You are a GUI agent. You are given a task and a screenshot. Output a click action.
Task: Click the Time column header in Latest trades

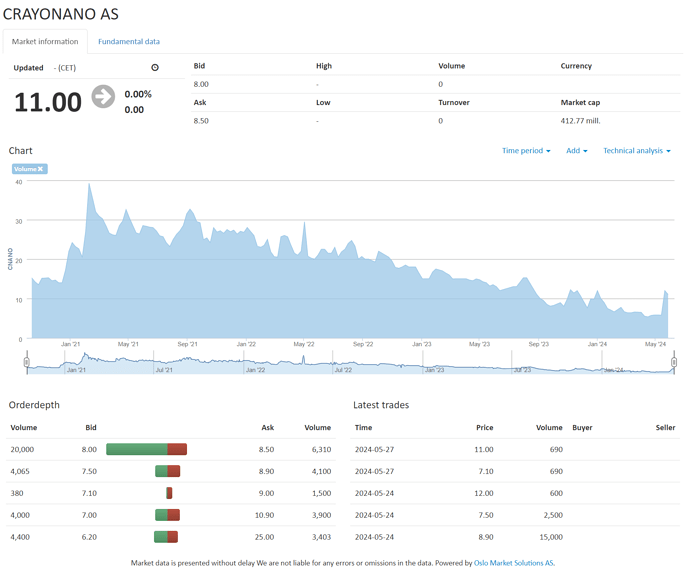coord(363,427)
